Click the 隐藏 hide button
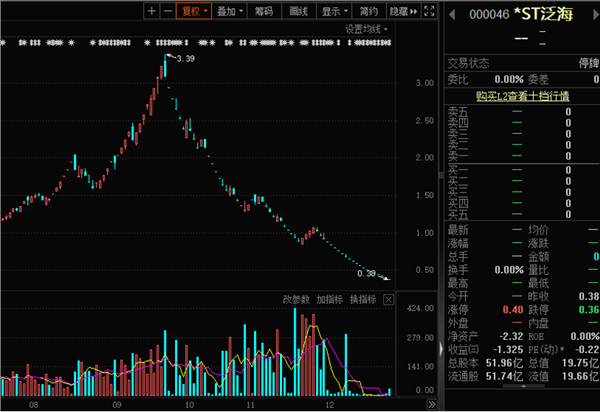The height and width of the screenshot is (412, 600). click(403, 12)
